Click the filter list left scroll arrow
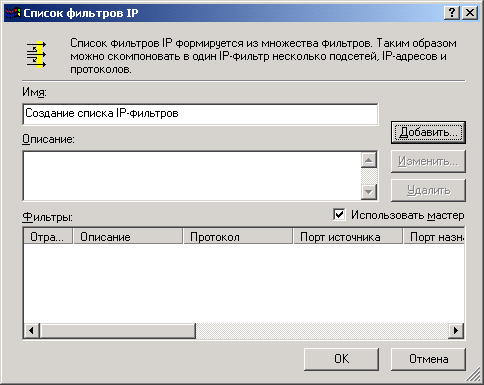484x385 pixels. point(32,331)
